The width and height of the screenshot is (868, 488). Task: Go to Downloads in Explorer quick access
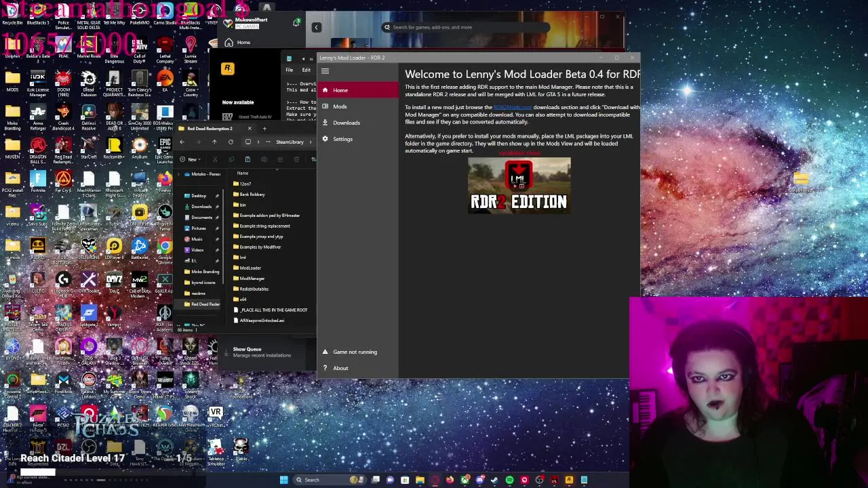(201, 207)
